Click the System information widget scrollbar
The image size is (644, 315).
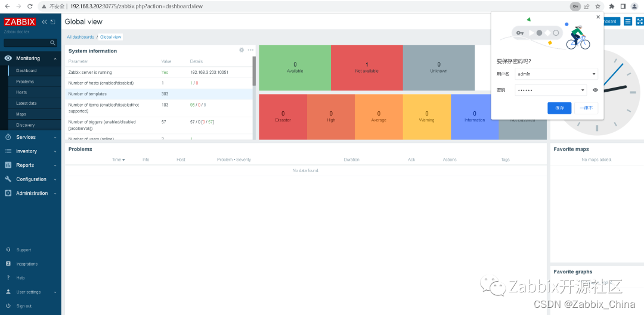click(254, 71)
